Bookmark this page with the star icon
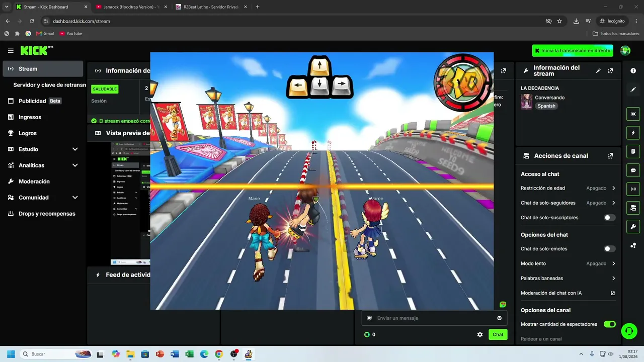 pyautogui.click(x=559, y=21)
